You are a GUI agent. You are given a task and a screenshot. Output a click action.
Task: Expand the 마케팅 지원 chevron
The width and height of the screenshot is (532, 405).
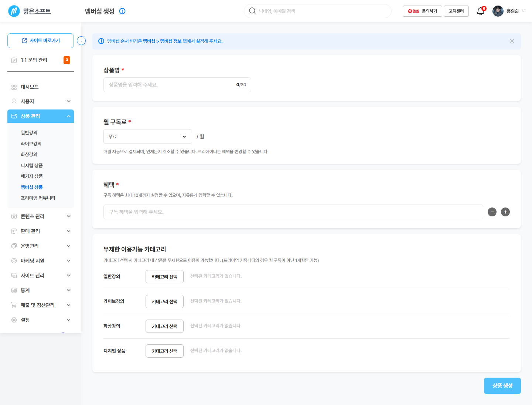[x=69, y=261]
